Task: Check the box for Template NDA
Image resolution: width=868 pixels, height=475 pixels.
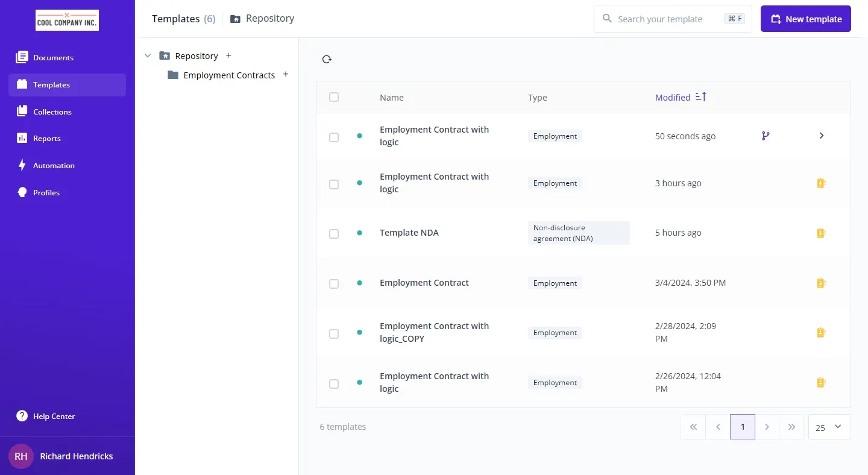Action: point(334,233)
